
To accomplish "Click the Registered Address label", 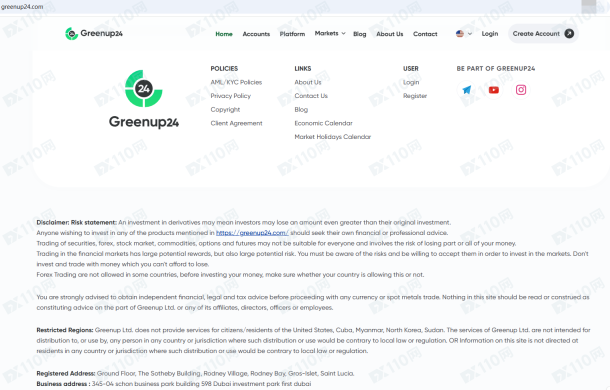I will 66,373.
